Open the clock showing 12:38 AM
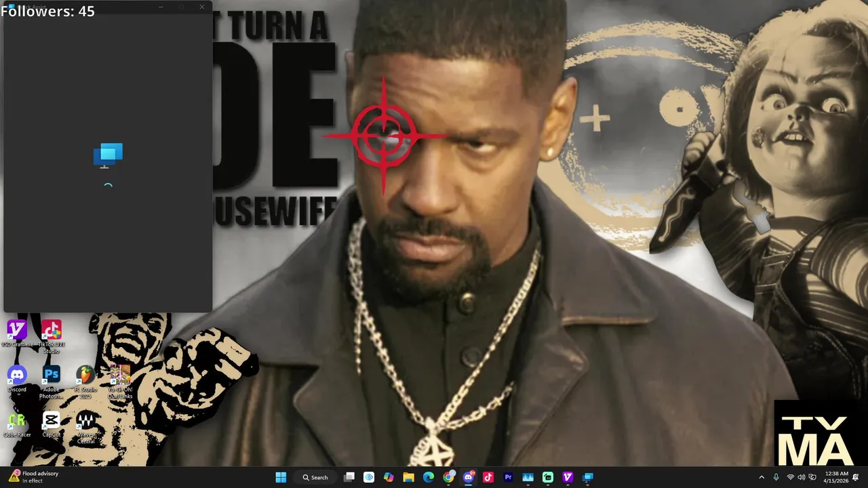The width and height of the screenshot is (868, 488). tap(837, 477)
